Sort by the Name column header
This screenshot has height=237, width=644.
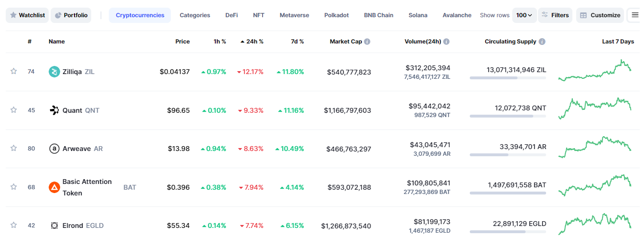pos(57,42)
